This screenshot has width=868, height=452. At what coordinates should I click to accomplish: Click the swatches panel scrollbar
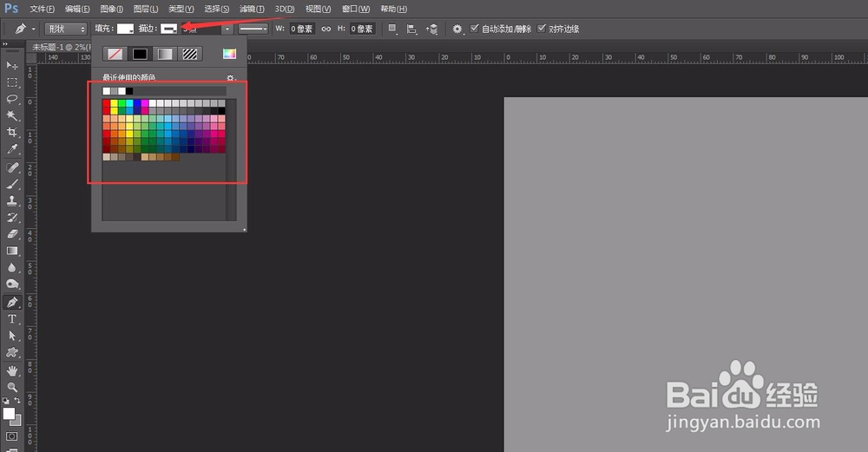pyautogui.click(x=231, y=160)
